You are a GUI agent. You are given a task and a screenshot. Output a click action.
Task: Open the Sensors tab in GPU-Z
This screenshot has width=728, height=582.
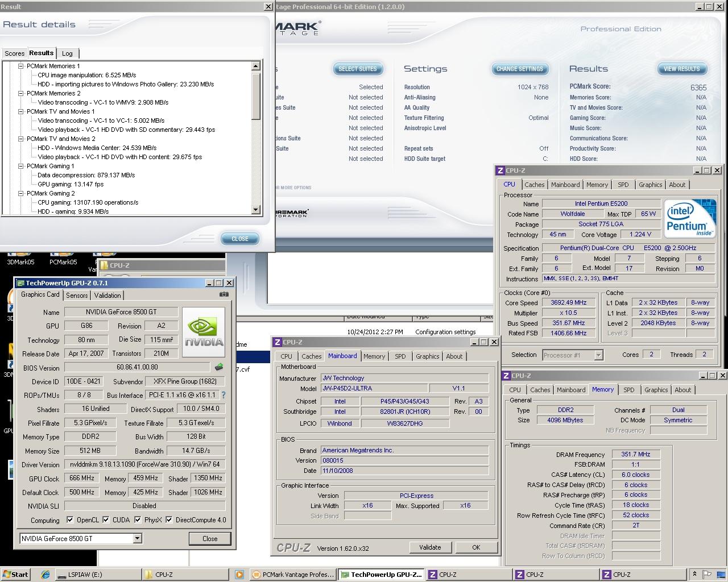tap(77, 296)
